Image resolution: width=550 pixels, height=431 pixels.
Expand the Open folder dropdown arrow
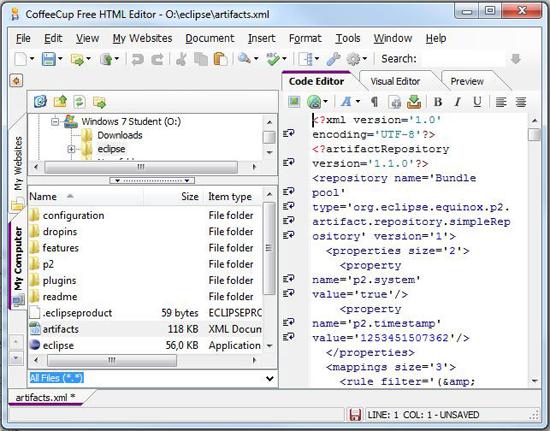pos(88,59)
